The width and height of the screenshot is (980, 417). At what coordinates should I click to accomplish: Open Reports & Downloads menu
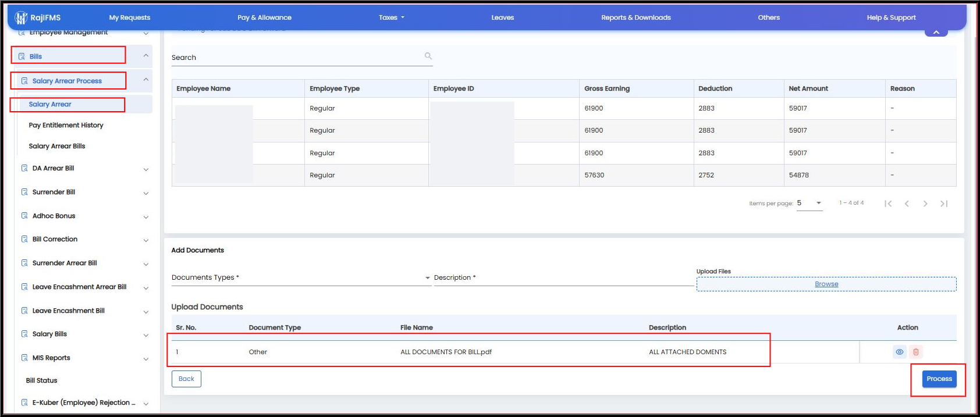pos(636,17)
